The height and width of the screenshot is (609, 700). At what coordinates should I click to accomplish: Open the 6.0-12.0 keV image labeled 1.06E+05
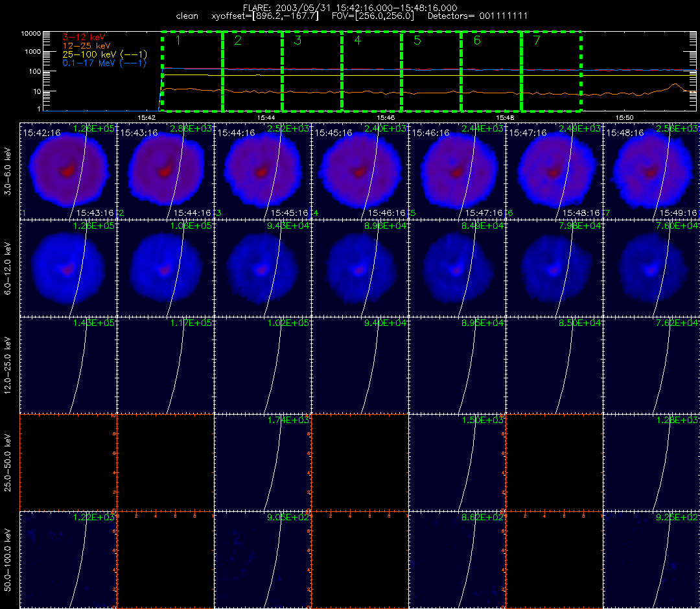(x=166, y=269)
